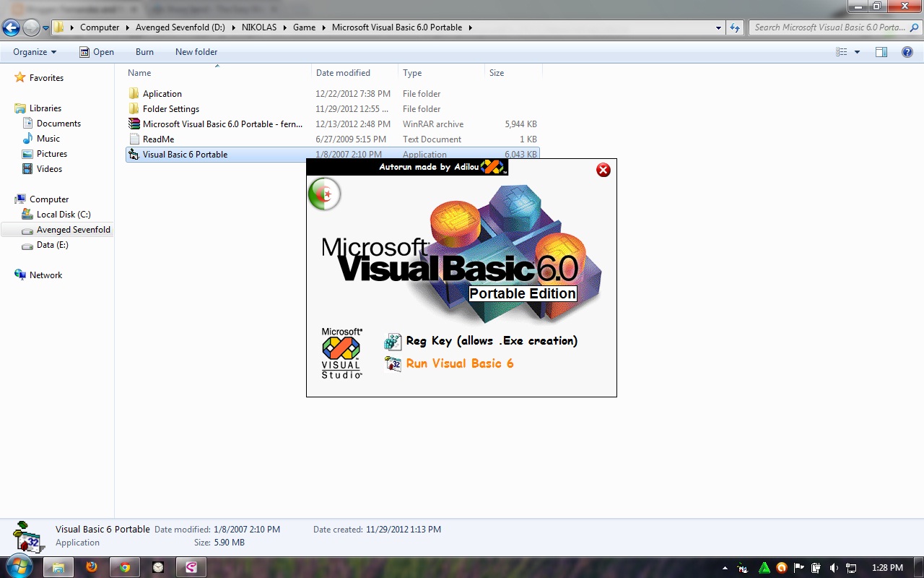Open Music library in navigation pane

point(48,139)
